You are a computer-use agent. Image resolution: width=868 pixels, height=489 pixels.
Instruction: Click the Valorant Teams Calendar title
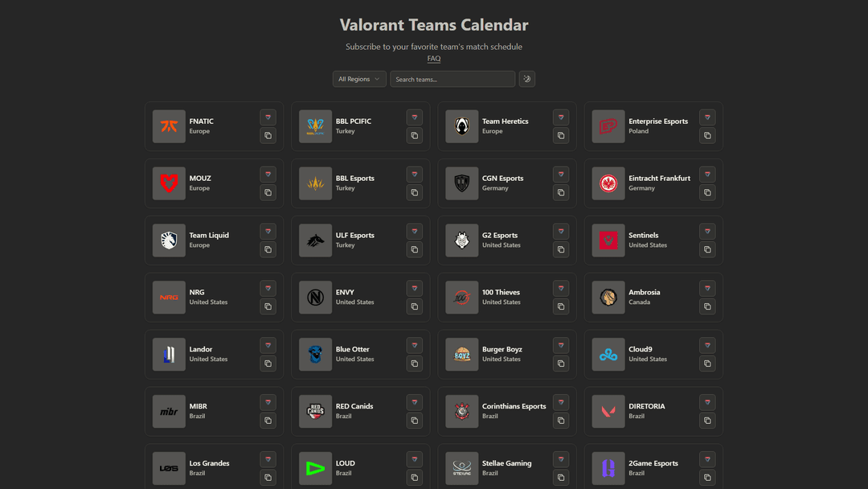coord(434,25)
